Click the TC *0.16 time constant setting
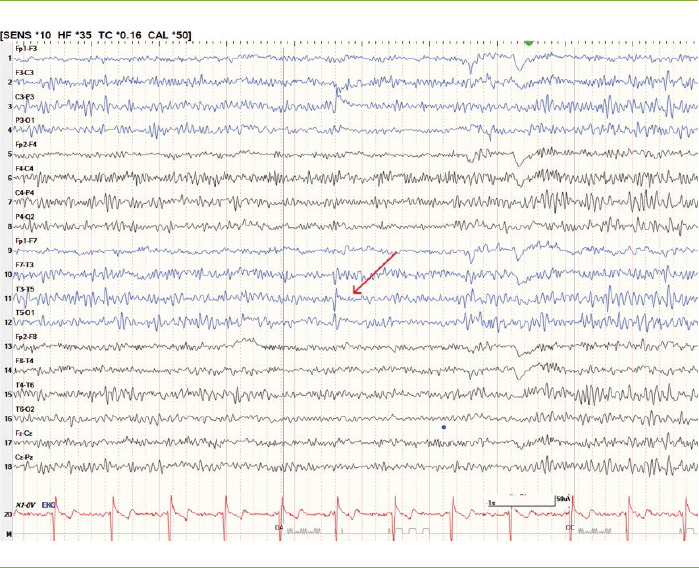699x568 pixels. (x=120, y=35)
